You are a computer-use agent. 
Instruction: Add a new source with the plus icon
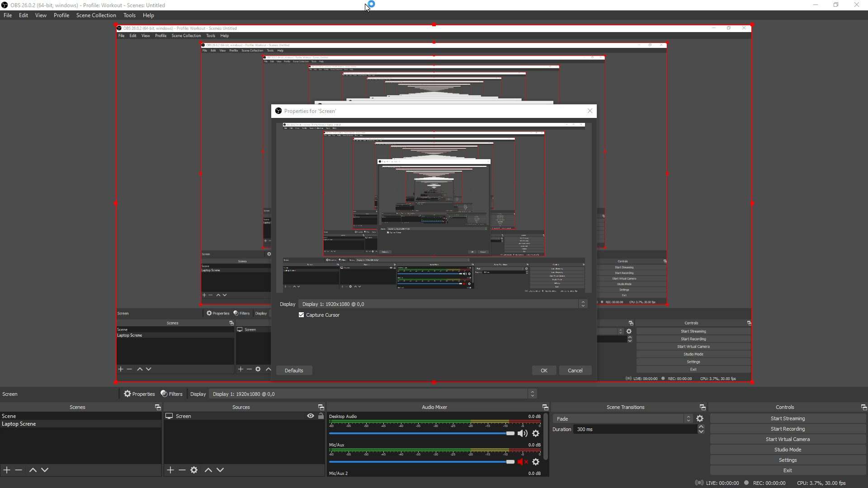coord(170,470)
